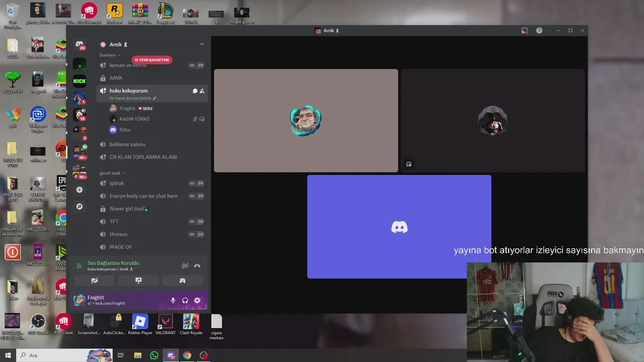Select flower girl özel locked channel
Screen dimensions: 644x362
152,209
